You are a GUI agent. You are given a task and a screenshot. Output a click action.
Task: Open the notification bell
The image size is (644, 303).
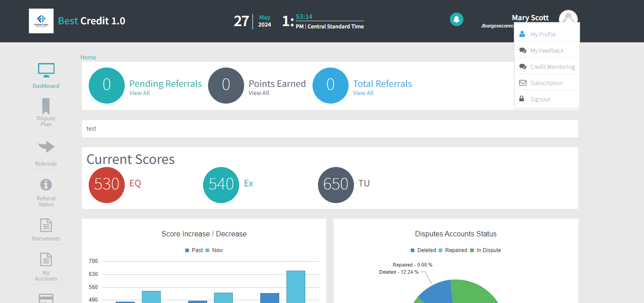pos(457,19)
